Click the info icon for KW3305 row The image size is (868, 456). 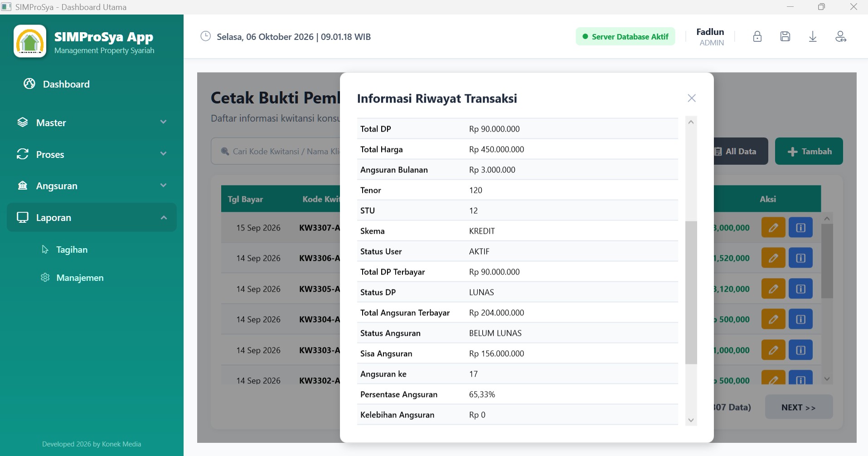801,289
